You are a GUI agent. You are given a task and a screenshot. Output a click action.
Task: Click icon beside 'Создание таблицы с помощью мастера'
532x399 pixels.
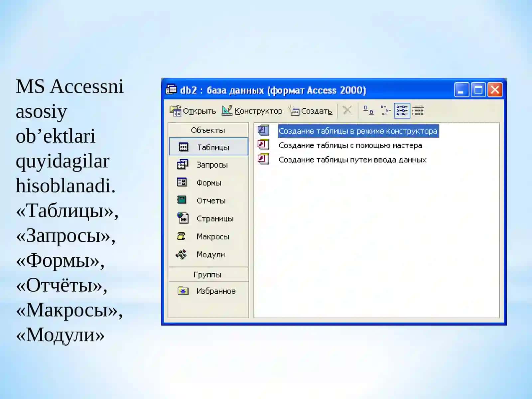(263, 145)
